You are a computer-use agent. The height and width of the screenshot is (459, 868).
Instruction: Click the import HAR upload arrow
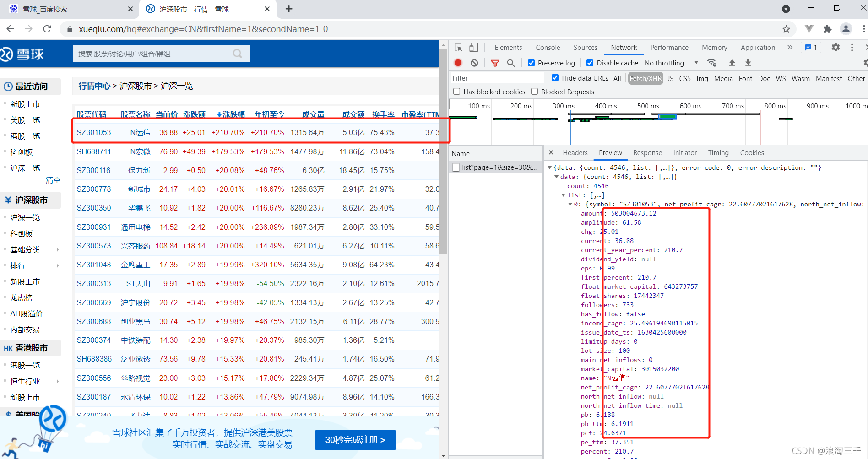(732, 63)
